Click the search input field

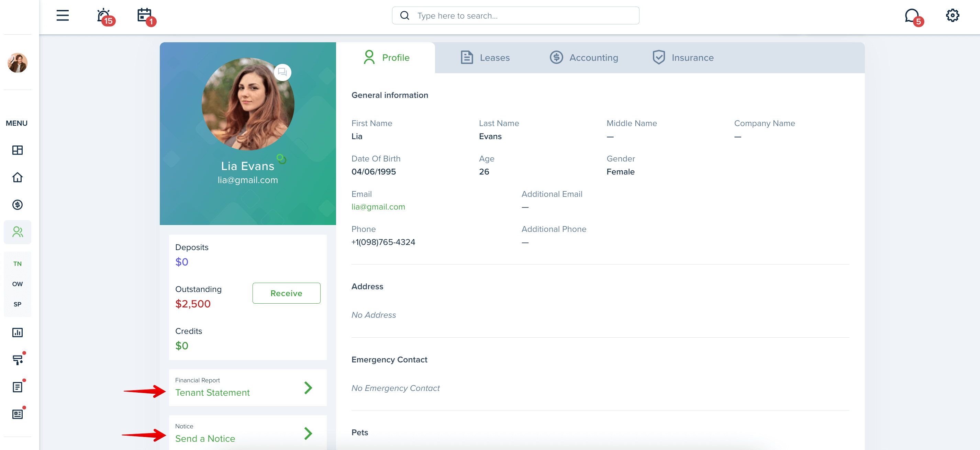(515, 15)
